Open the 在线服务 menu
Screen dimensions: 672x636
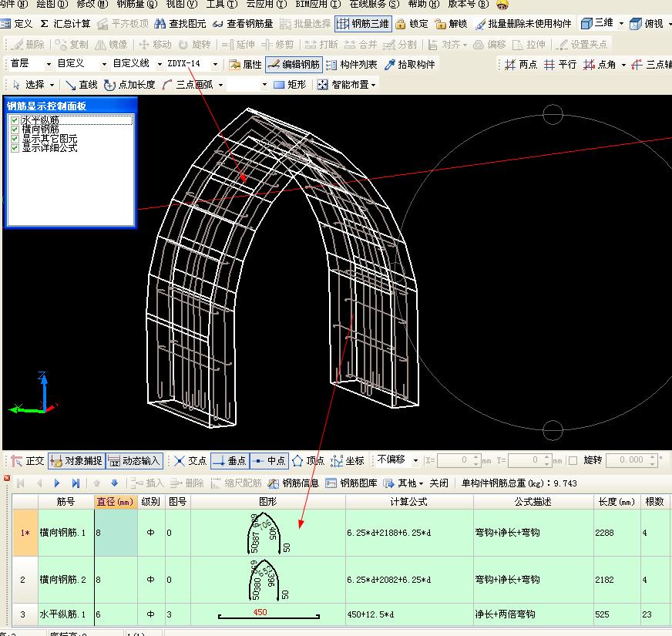(374, 5)
